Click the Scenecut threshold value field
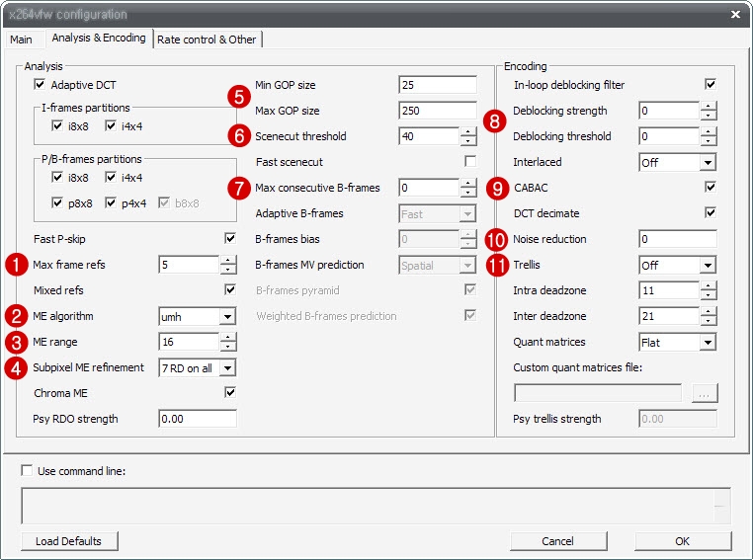The width and height of the screenshot is (753, 560). pos(429,136)
